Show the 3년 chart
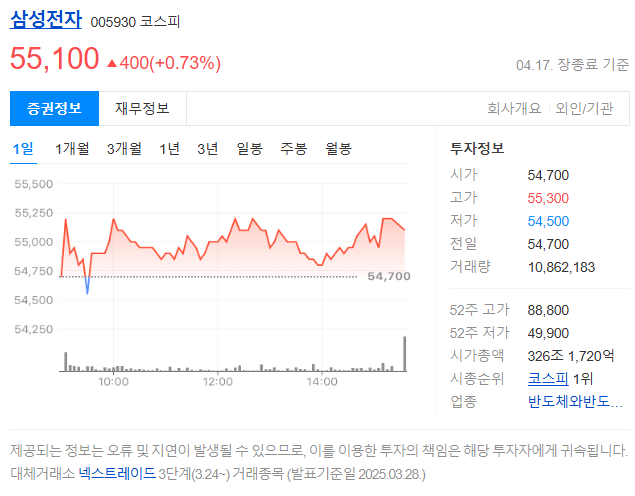This screenshot has height=496, width=635. [x=208, y=149]
